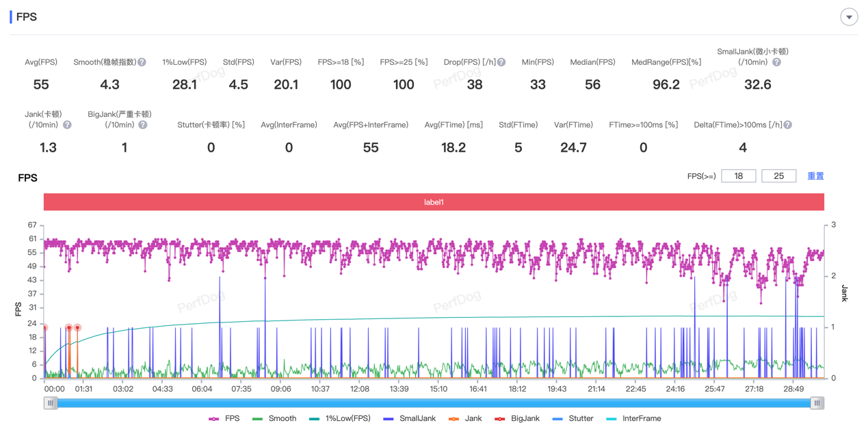Click the Smooth index value 4.3

[x=109, y=85]
